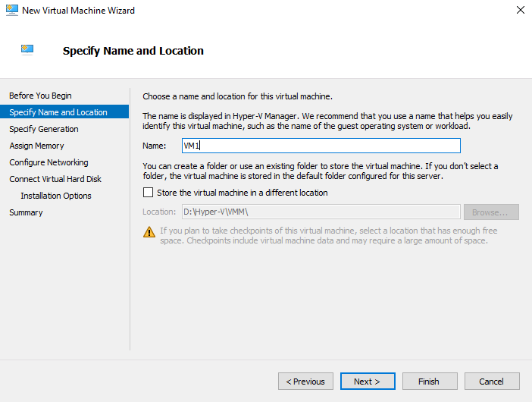Go to the Summary step
Image resolution: width=532 pixels, height=402 pixels.
coord(26,212)
